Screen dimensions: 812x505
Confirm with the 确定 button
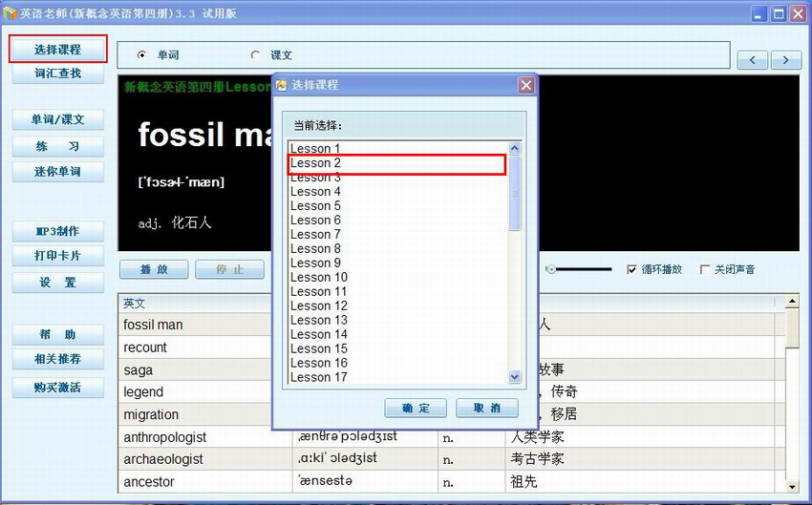(416, 408)
